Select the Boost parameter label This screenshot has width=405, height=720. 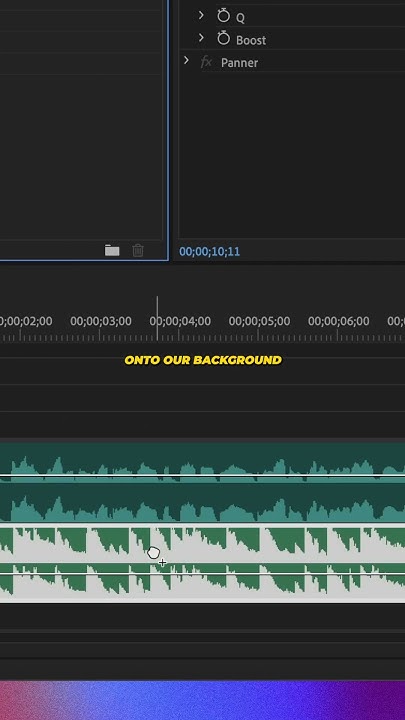click(251, 40)
